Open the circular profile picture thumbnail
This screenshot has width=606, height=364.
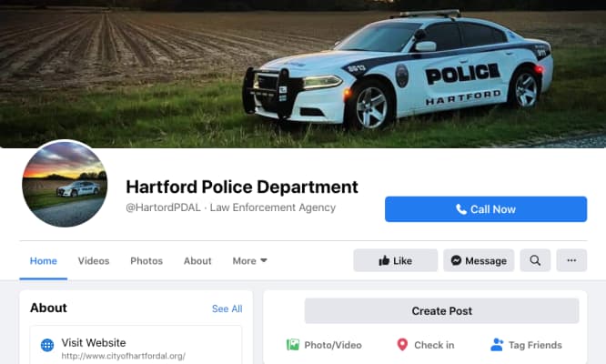click(65, 184)
